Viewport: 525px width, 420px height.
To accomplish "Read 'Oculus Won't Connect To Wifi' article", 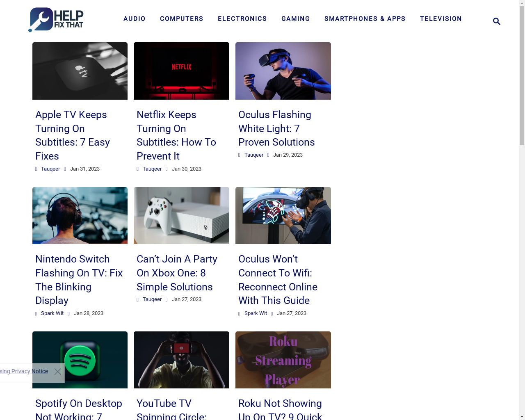I will click(278, 280).
